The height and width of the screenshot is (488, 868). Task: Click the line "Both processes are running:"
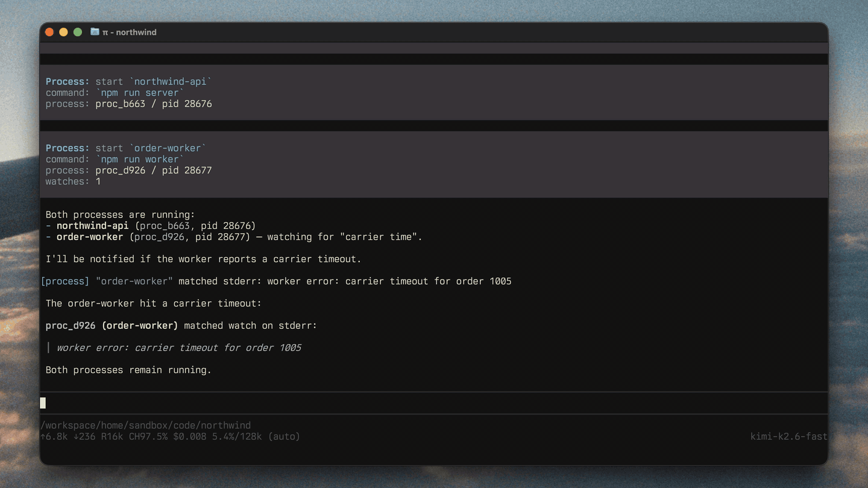121,215
